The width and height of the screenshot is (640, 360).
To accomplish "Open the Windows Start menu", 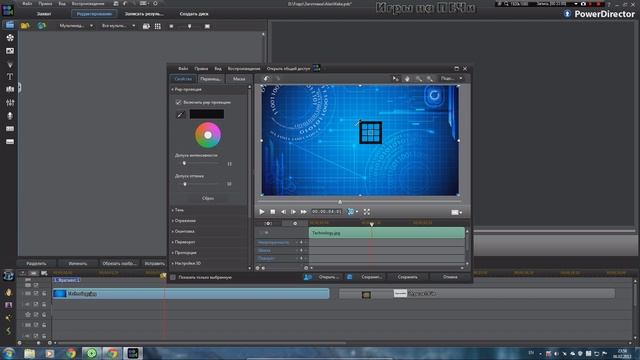I will coord(9,353).
